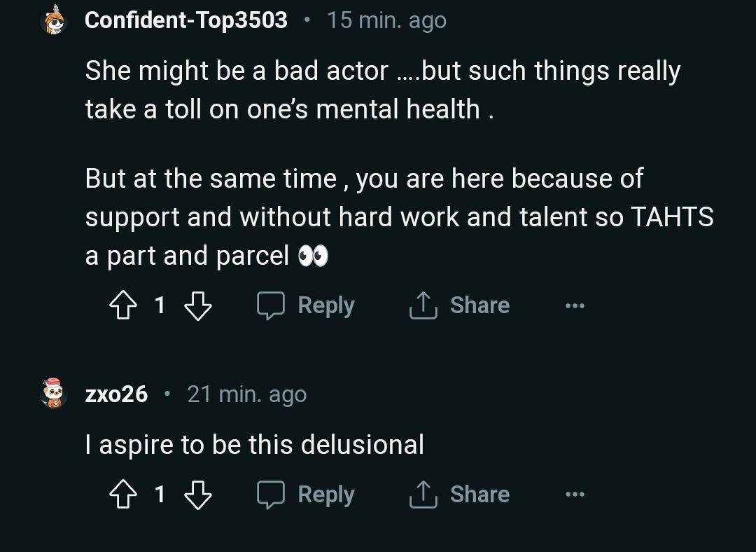Downvote Confident-Top3503's comment
756x552 pixels.
[x=197, y=305]
